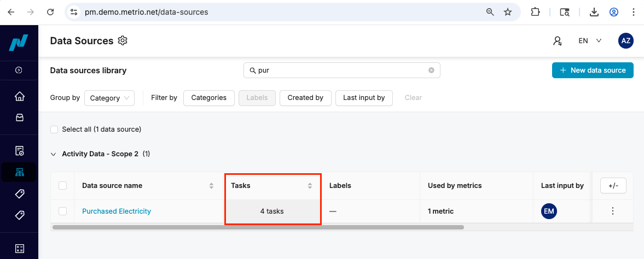Open site information icon in address bar
Image resolution: width=644 pixels, height=259 pixels.
tap(74, 12)
